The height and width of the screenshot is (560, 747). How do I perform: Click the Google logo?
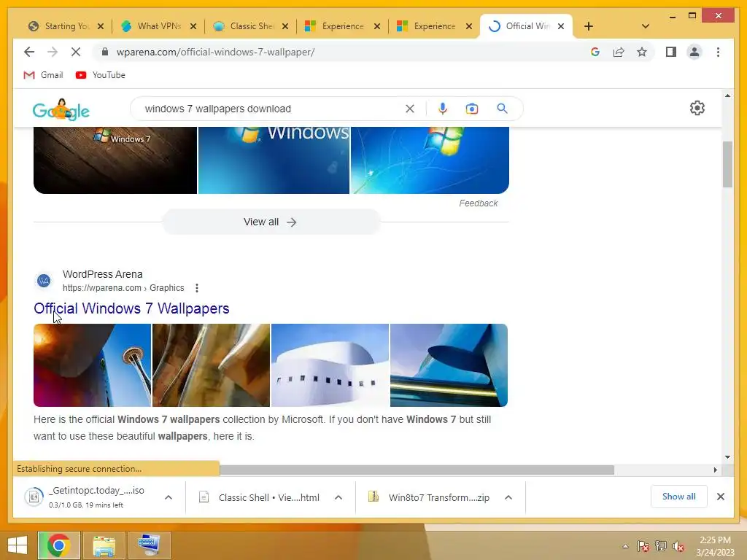(61, 109)
